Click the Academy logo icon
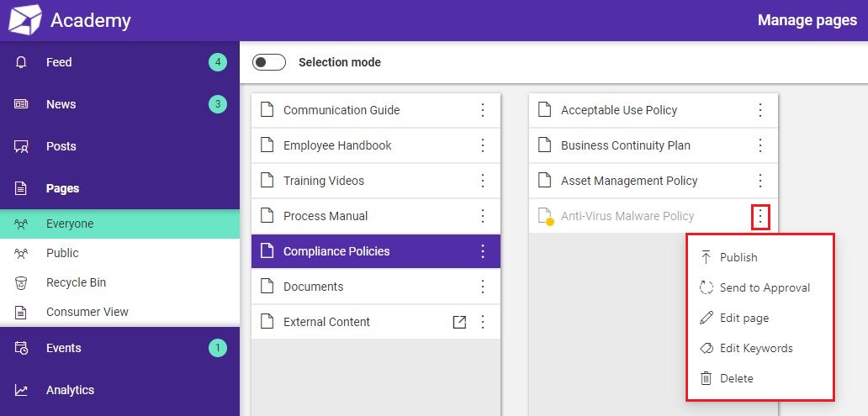Screen dimensions: 868x416 pyautogui.click(x=25, y=20)
